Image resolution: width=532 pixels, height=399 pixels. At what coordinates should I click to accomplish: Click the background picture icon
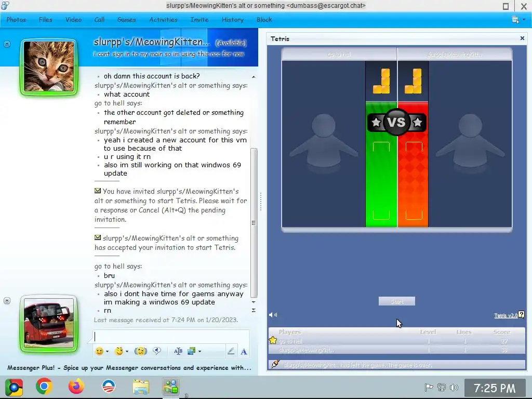(x=191, y=351)
